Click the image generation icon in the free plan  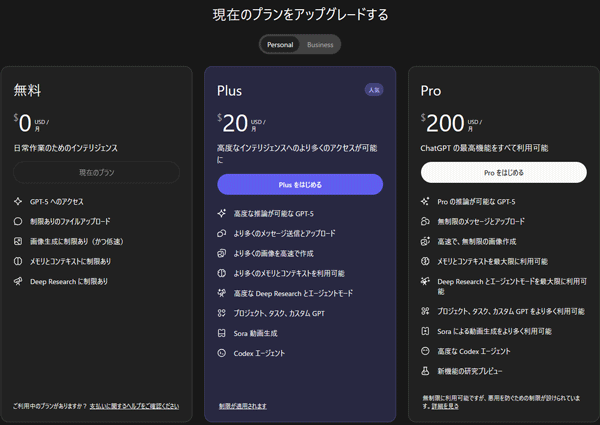(18, 241)
